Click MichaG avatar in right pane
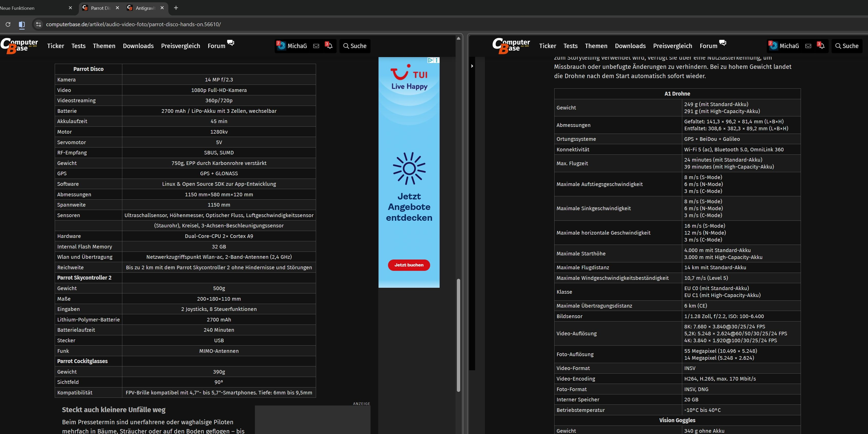Image resolution: width=868 pixels, height=434 pixels. click(x=773, y=46)
